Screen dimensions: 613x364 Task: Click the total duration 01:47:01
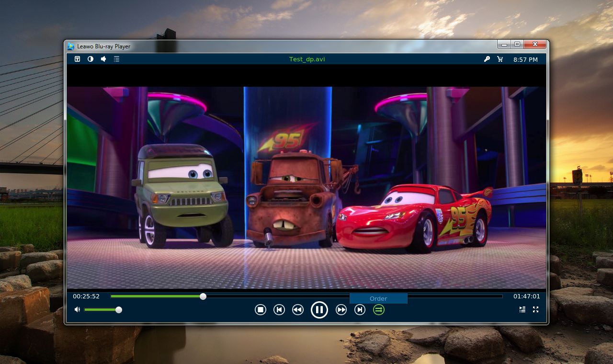(526, 296)
